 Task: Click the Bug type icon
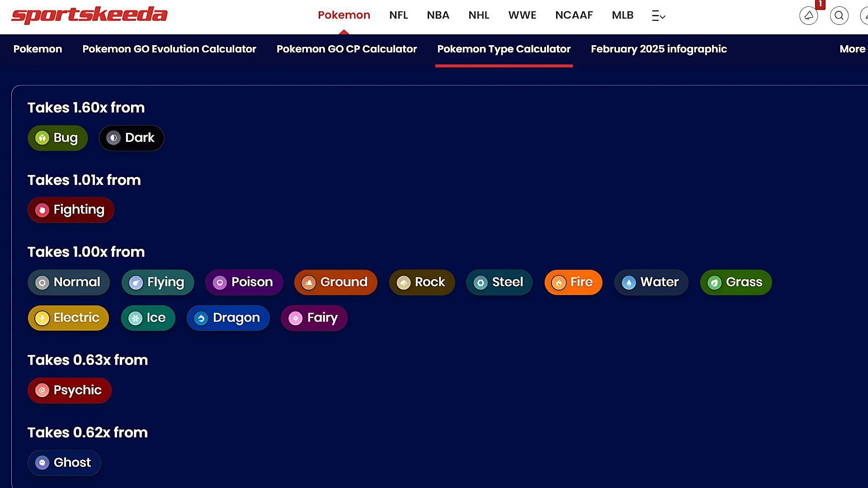[x=42, y=138]
